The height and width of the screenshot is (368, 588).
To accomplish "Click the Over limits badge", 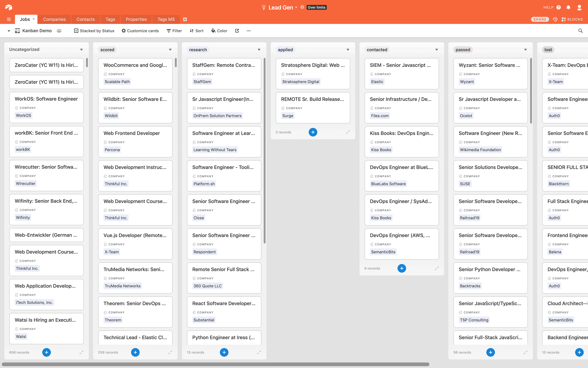I will coord(317,7).
